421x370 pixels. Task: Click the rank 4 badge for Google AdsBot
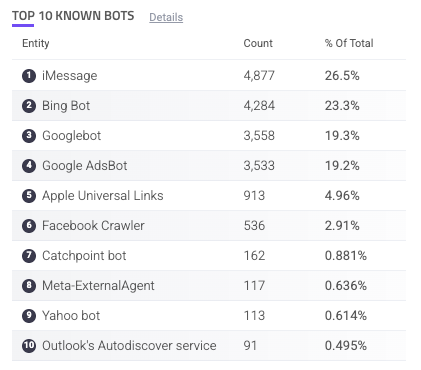[x=29, y=166]
